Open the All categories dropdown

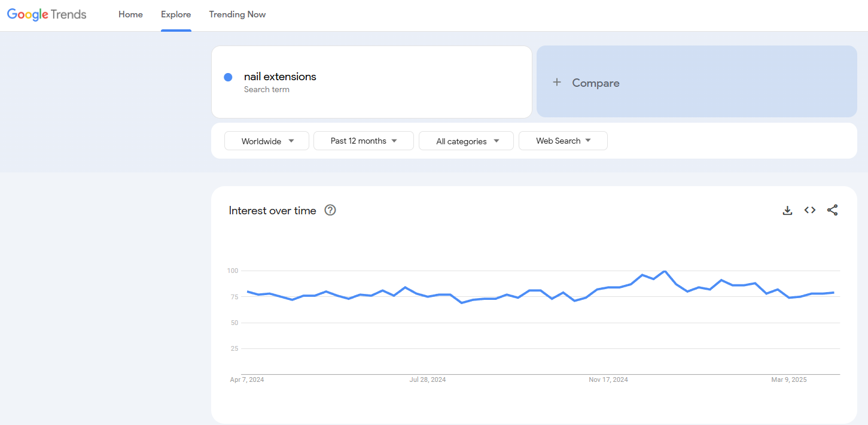(467, 141)
